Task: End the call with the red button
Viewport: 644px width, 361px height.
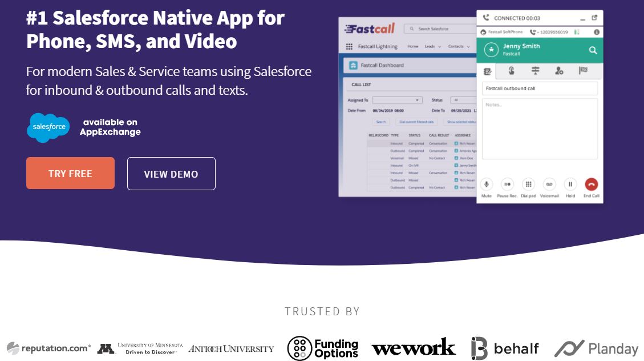Action: [592, 184]
